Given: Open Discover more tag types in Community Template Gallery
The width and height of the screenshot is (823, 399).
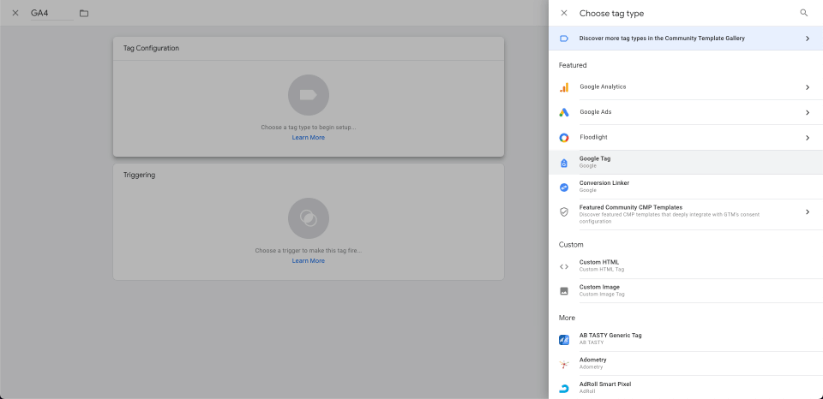Looking at the screenshot, I should pyautogui.click(x=685, y=38).
